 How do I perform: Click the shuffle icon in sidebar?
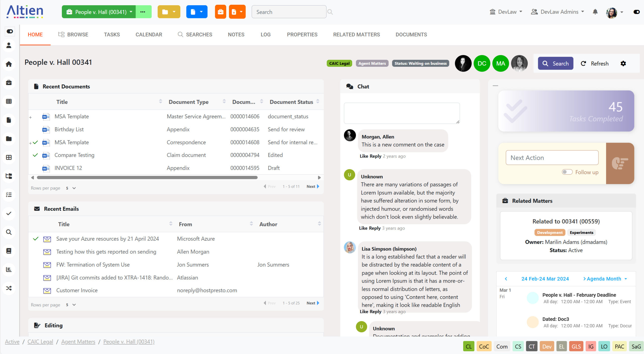point(9,288)
